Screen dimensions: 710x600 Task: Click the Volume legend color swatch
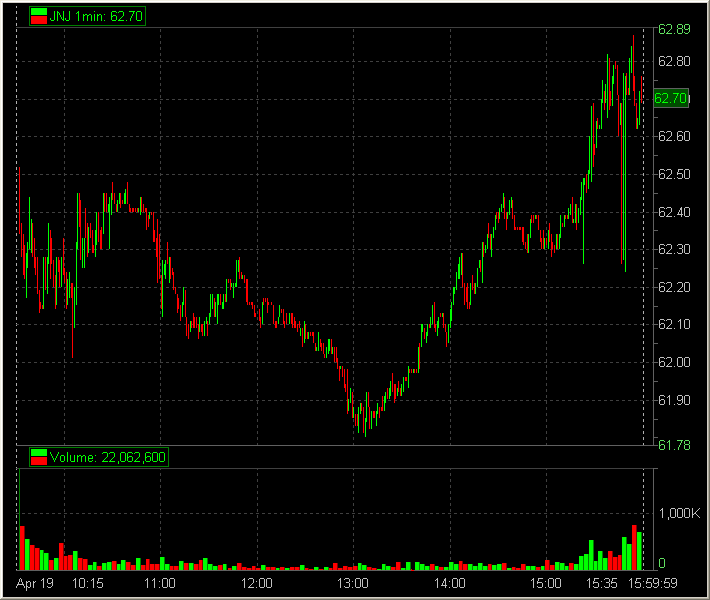point(39,457)
